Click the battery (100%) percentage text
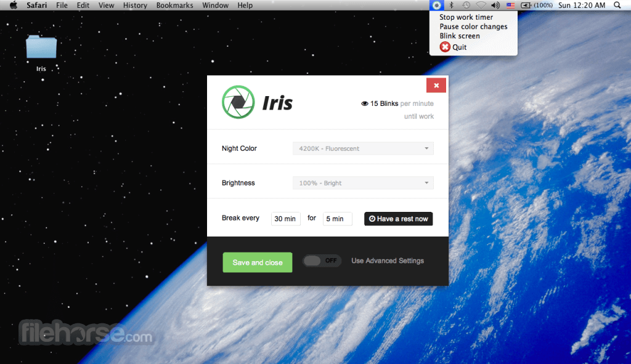The height and width of the screenshot is (364, 631). click(543, 5)
